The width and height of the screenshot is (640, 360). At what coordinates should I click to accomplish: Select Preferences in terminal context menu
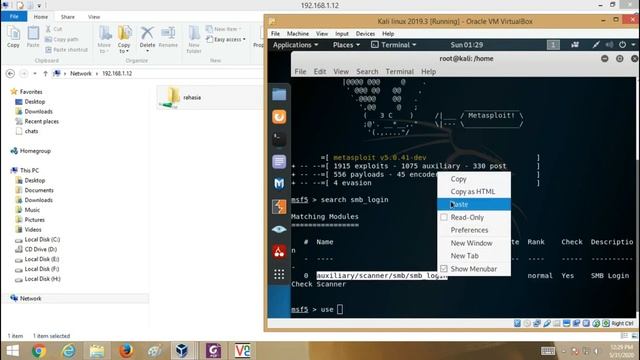tap(474, 230)
